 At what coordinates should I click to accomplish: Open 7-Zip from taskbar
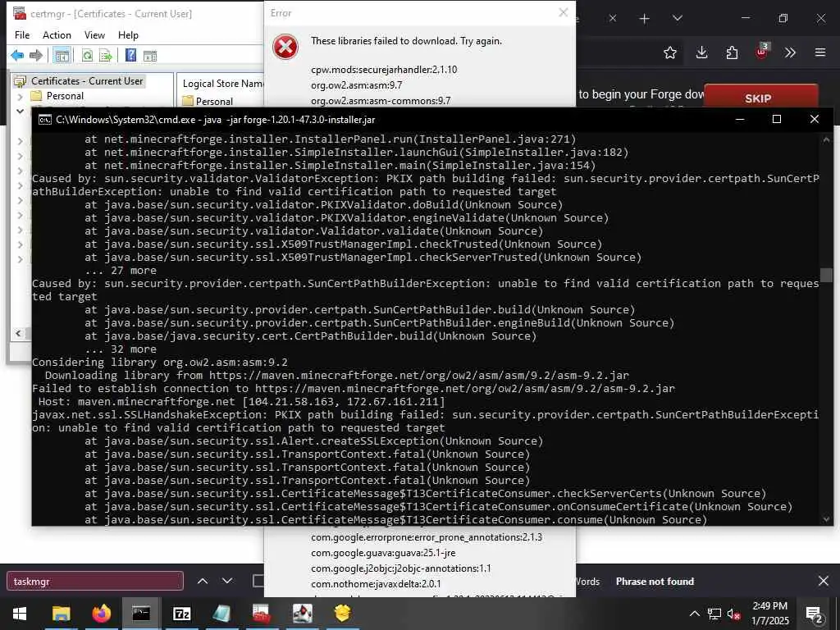click(x=181, y=614)
